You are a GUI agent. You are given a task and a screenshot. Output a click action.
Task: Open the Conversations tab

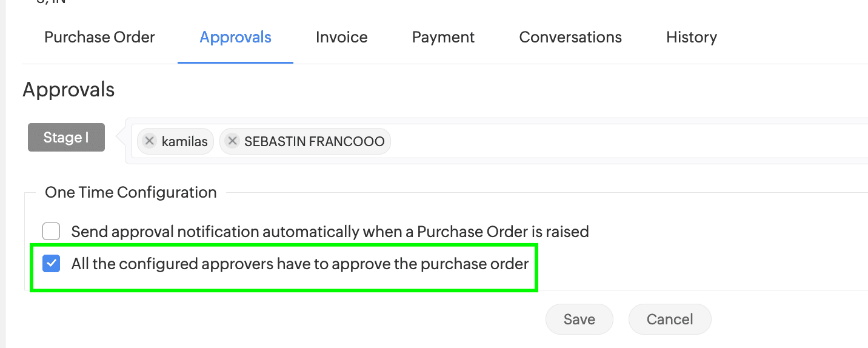pyautogui.click(x=570, y=38)
